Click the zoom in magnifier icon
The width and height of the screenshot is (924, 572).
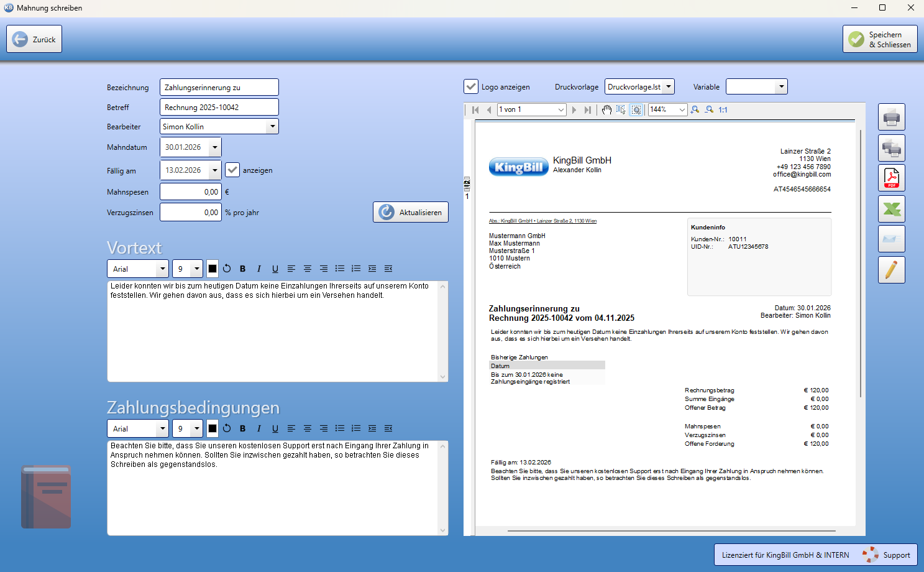[x=695, y=110]
